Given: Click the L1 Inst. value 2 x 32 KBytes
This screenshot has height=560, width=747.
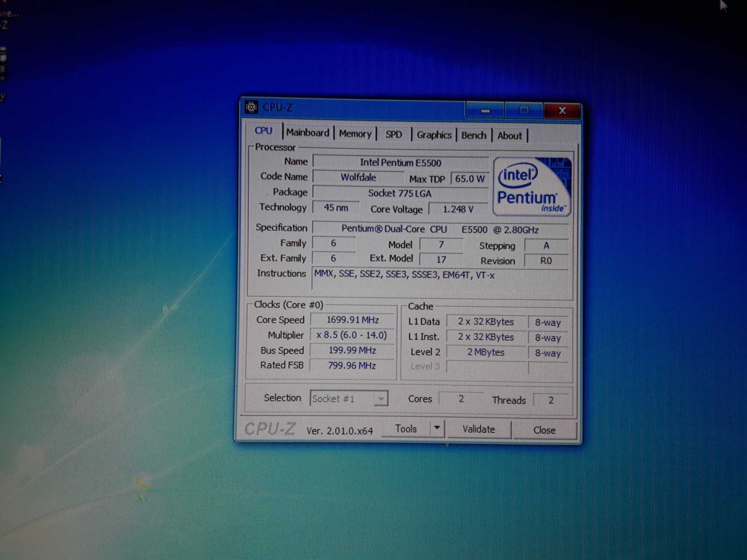Looking at the screenshot, I should coord(486,337).
